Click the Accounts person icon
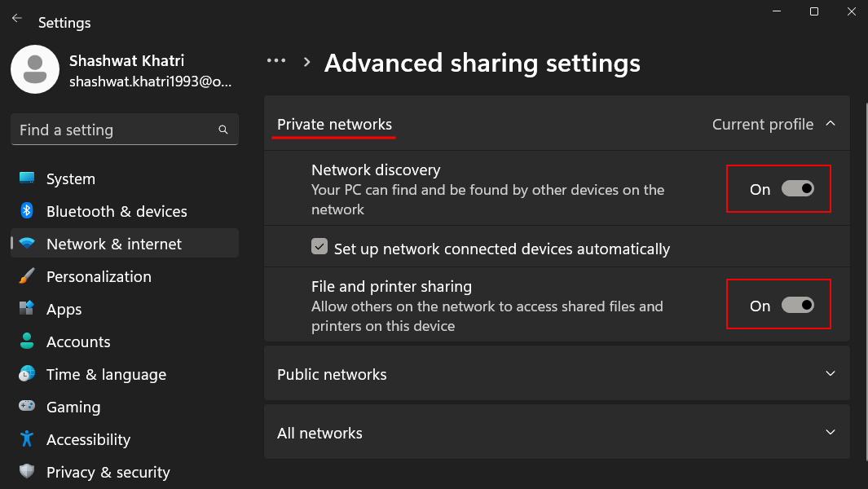The width and height of the screenshot is (868, 489). pyautogui.click(x=27, y=341)
